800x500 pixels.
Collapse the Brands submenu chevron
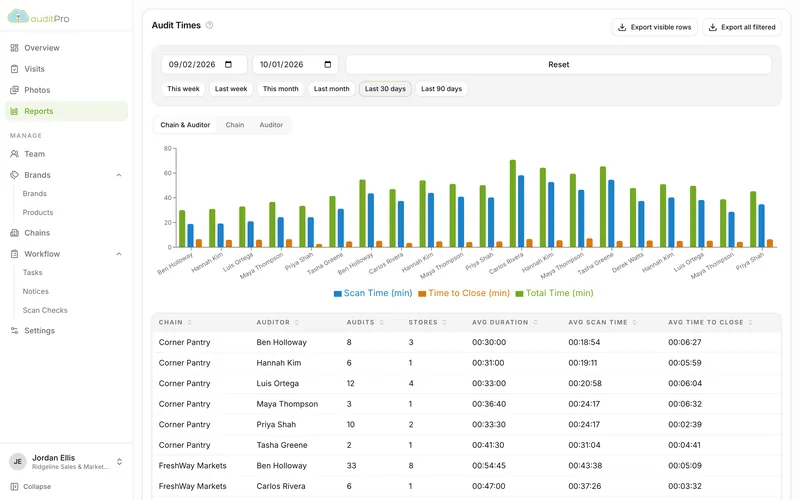coord(119,175)
